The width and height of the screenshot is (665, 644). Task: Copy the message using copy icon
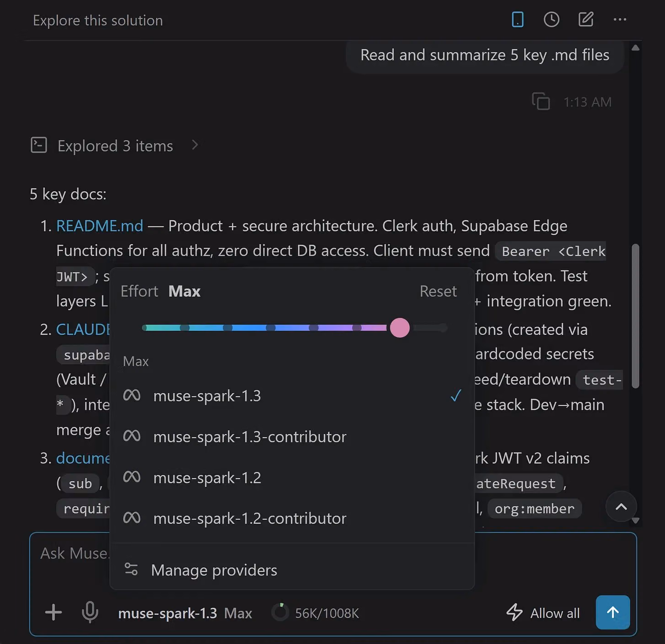[541, 101]
